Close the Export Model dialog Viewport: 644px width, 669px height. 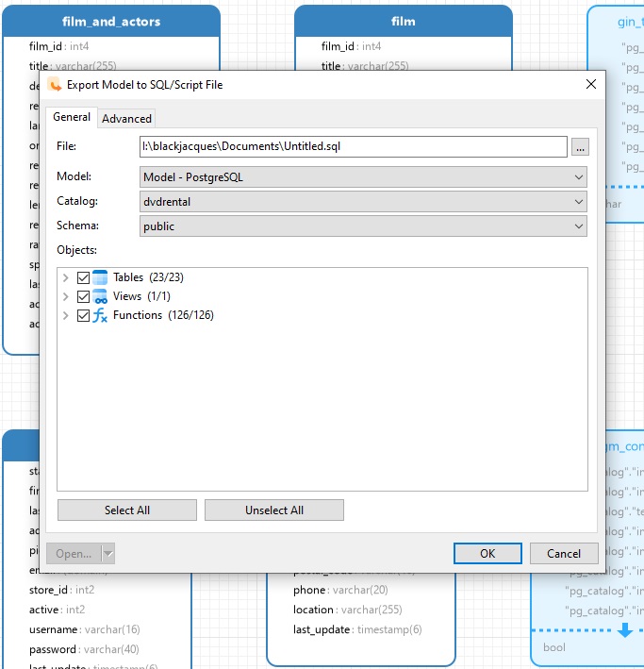coord(590,84)
